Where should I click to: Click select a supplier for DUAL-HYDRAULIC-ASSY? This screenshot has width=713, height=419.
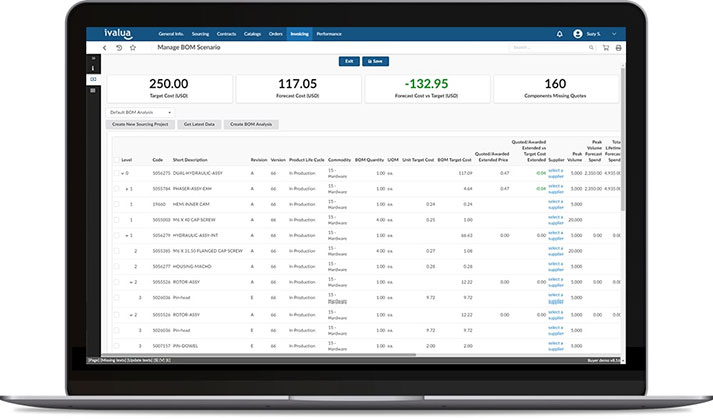pos(556,173)
